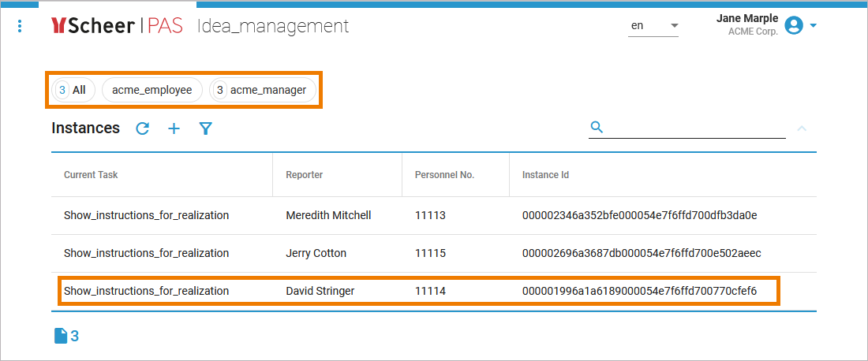
Task: Add a new instance with plus icon
Action: click(x=174, y=128)
